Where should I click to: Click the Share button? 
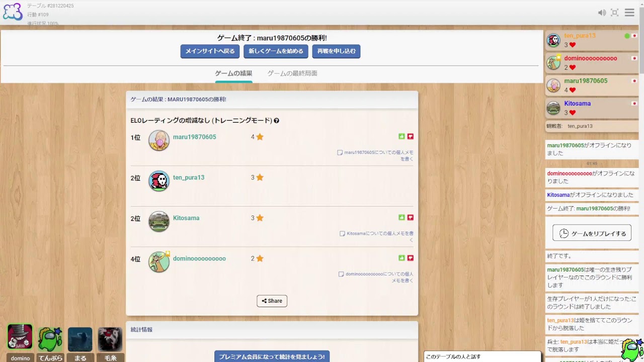(x=272, y=301)
